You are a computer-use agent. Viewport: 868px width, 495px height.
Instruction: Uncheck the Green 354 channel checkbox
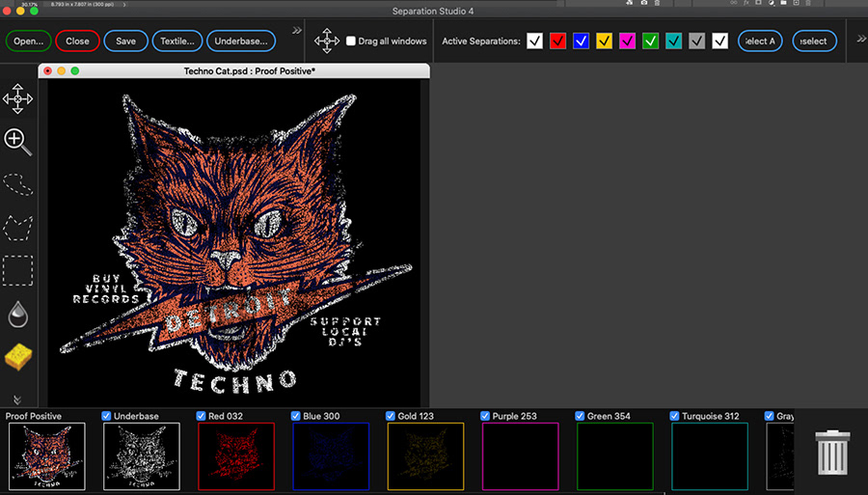point(580,416)
